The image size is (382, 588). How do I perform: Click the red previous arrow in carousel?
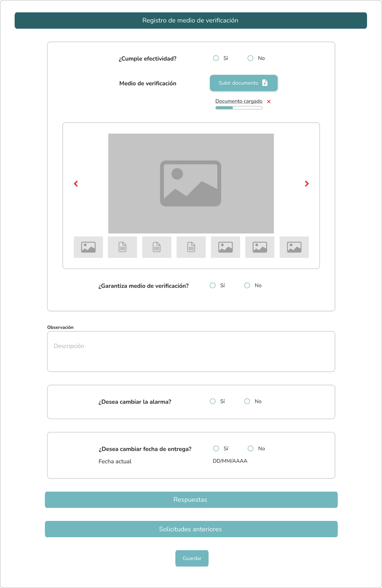click(76, 183)
